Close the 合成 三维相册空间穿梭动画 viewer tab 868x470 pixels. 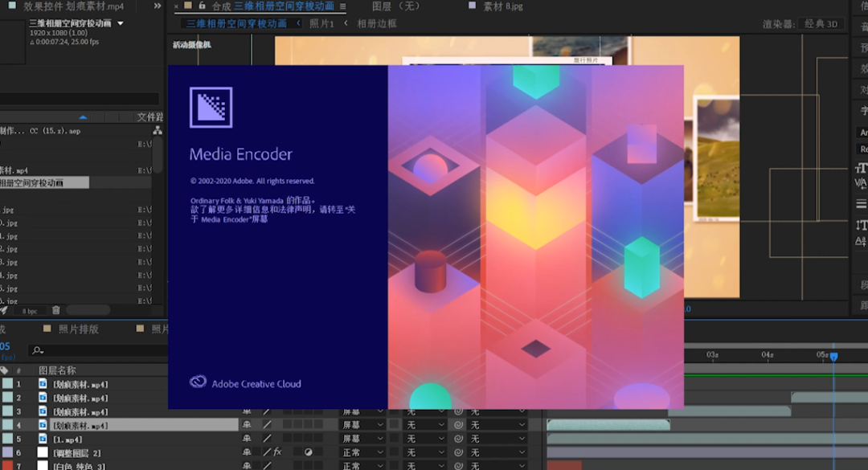click(177, 6)
